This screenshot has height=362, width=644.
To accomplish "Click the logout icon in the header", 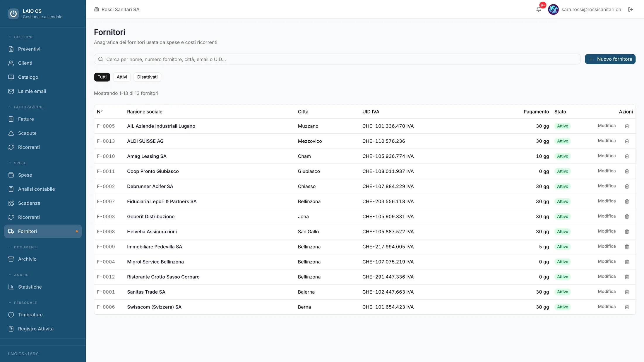I will pos(631,9).
